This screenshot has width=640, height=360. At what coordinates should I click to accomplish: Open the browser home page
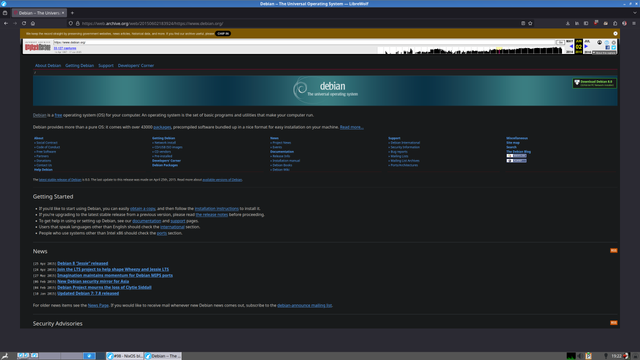pyautogui.click(x=33, y=23)
